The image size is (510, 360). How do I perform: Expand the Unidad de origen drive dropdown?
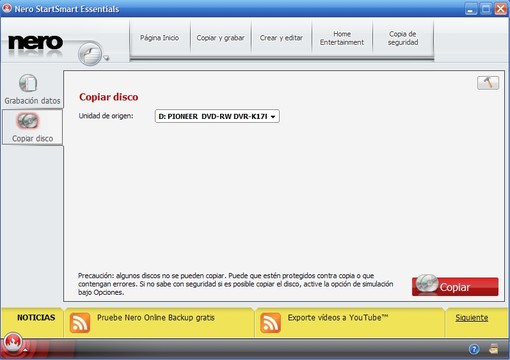pyautogui.click(x=217, y=116)
